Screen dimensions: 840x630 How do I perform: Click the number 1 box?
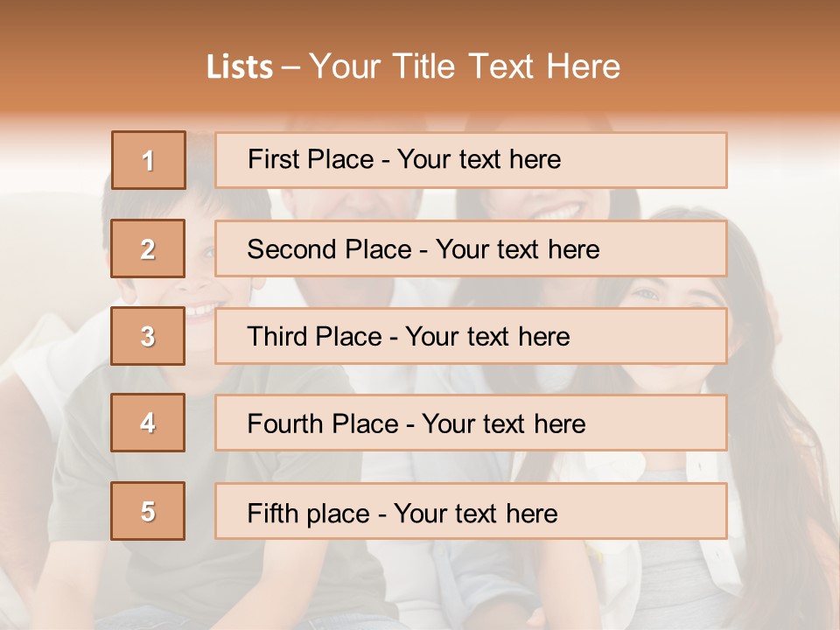click(149, 160)
